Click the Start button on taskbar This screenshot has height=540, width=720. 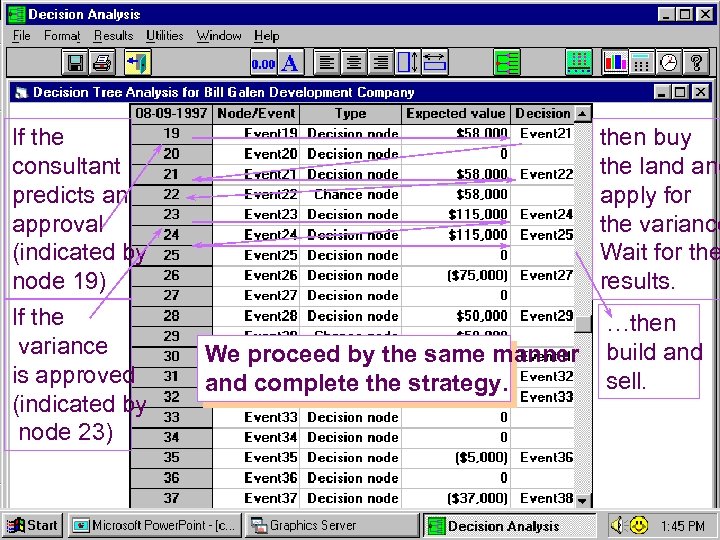32,525
